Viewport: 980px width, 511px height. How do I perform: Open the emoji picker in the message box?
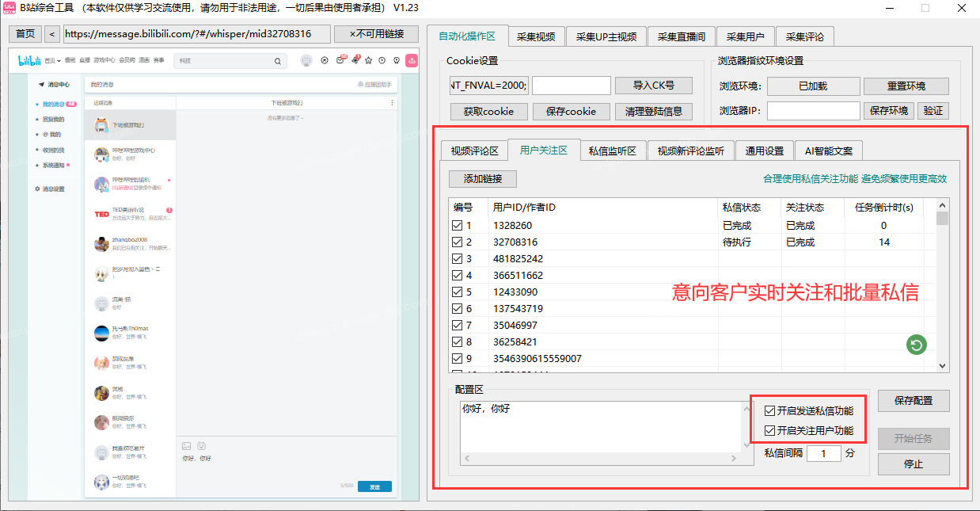point(201,446)
